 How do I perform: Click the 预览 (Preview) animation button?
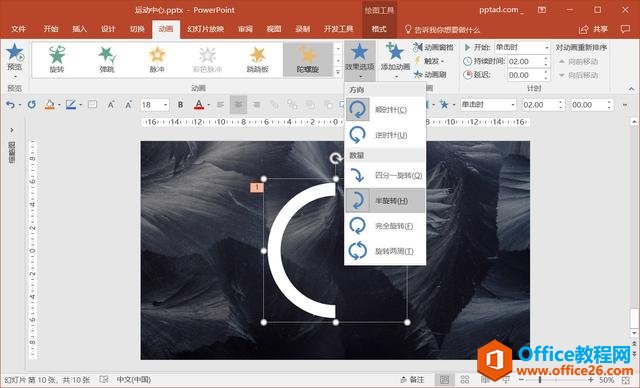point(15,61)
